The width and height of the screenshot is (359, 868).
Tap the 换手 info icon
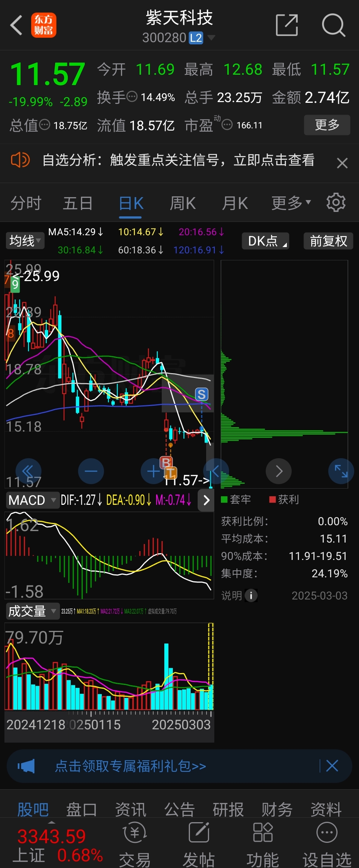132,97
